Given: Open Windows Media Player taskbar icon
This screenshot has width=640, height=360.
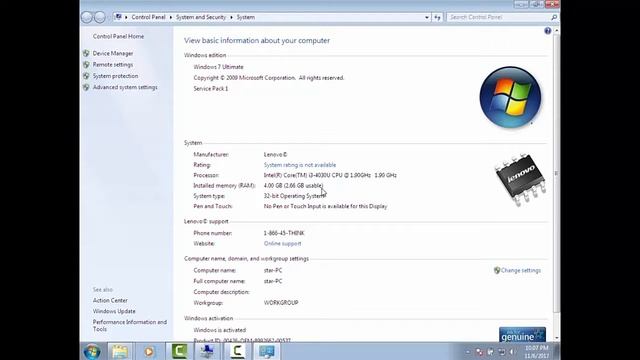Looking at the screenshot, I should (149, 351).
